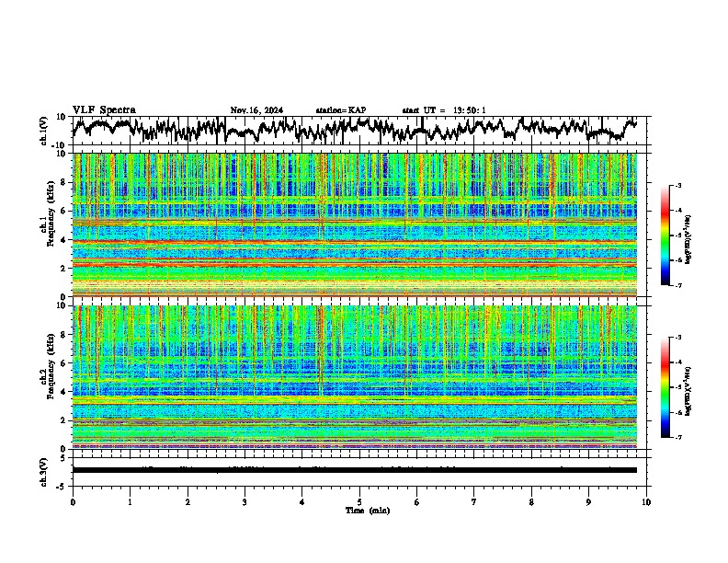Click the ch.1 spectrogram plot area
728x563 pixels.
[x=355, y=224]
